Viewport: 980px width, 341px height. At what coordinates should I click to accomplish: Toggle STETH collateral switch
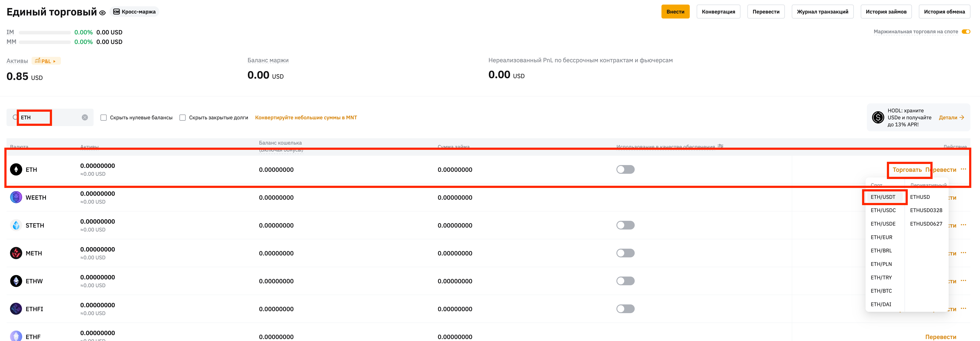pyautogui.click(x=625, y=225)
